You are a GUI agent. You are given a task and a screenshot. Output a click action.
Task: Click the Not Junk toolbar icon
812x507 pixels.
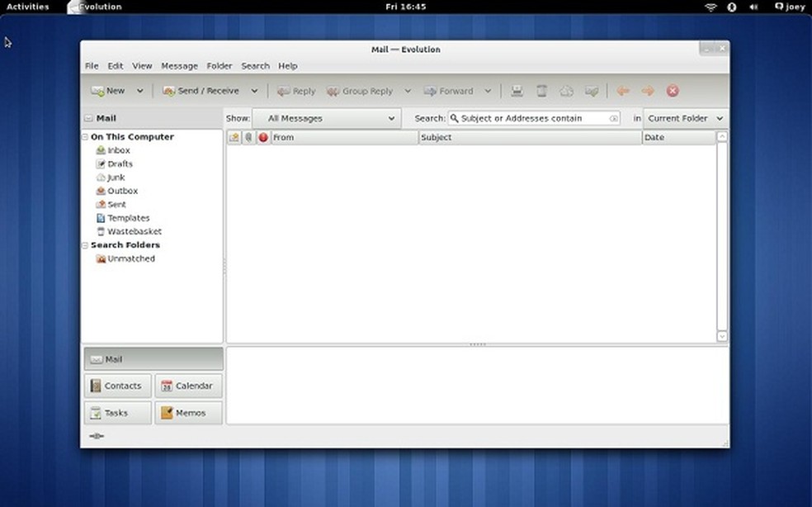click(x=591, y=91)
